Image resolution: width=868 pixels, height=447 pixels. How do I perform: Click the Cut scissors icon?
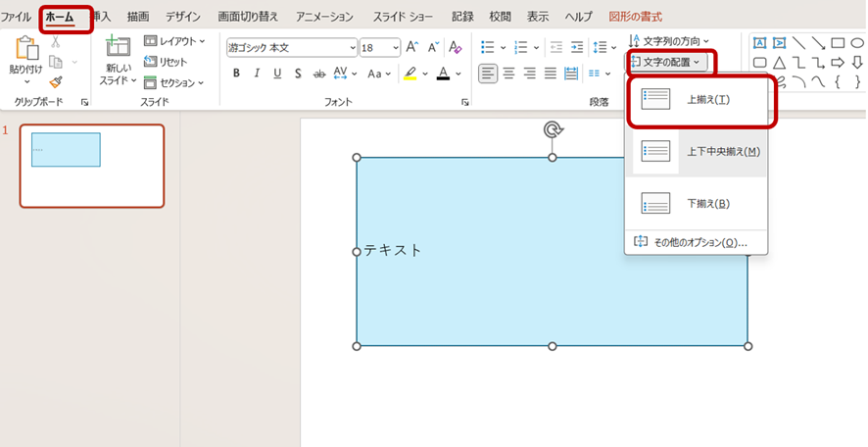(x=56, y=41)
